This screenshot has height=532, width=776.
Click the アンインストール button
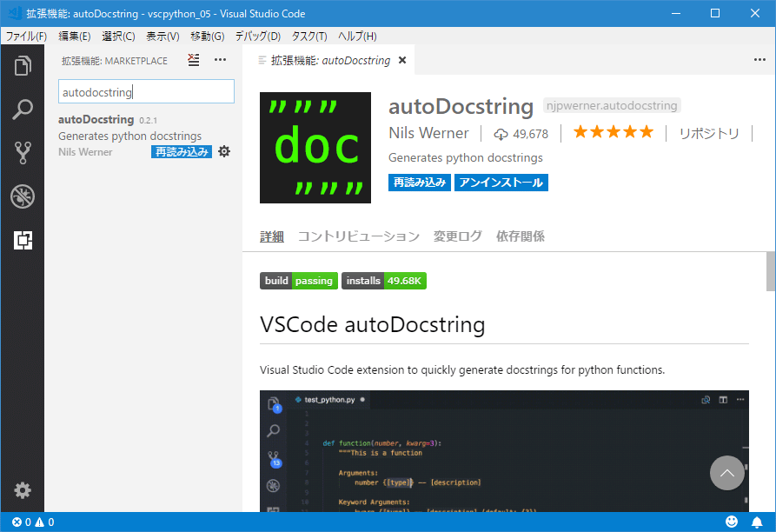click(x=501, y=183)
